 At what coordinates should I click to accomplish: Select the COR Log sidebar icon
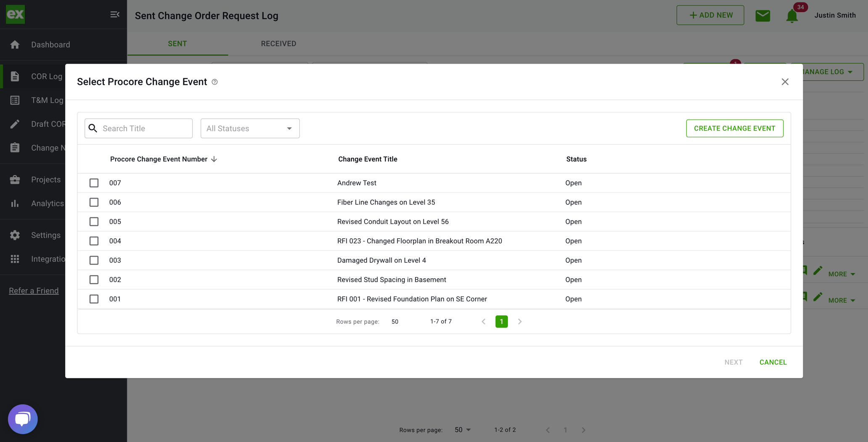tap(15, 76)
